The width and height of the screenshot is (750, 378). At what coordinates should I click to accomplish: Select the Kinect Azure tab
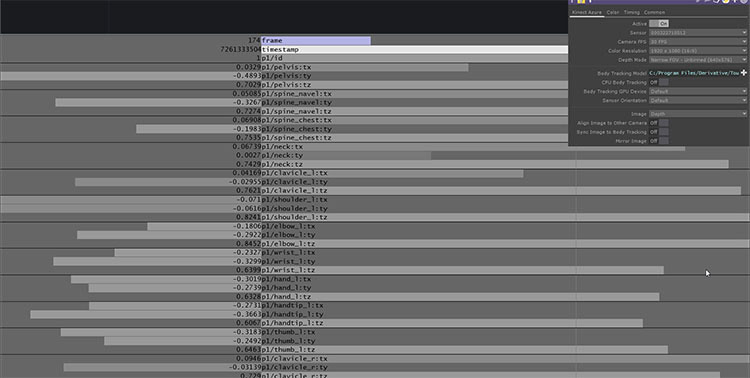click(587, 12)
